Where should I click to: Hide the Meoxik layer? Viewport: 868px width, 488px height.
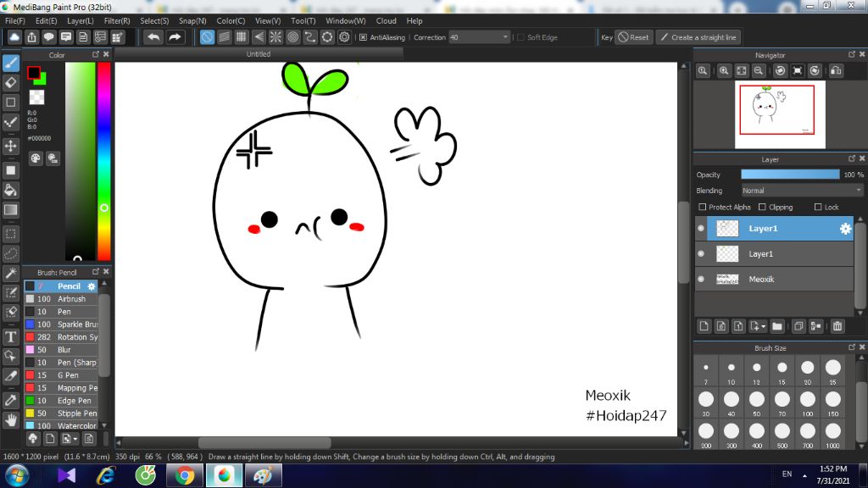tap(701, 280)
